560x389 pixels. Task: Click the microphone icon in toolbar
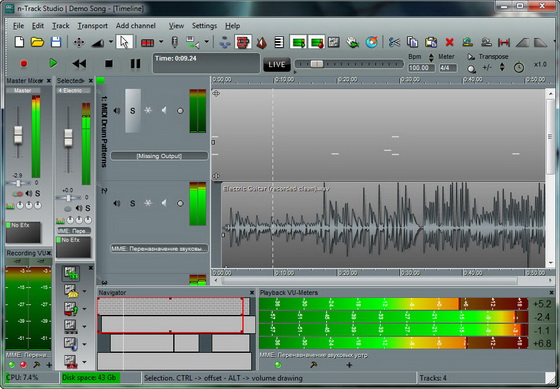point(174,42)
